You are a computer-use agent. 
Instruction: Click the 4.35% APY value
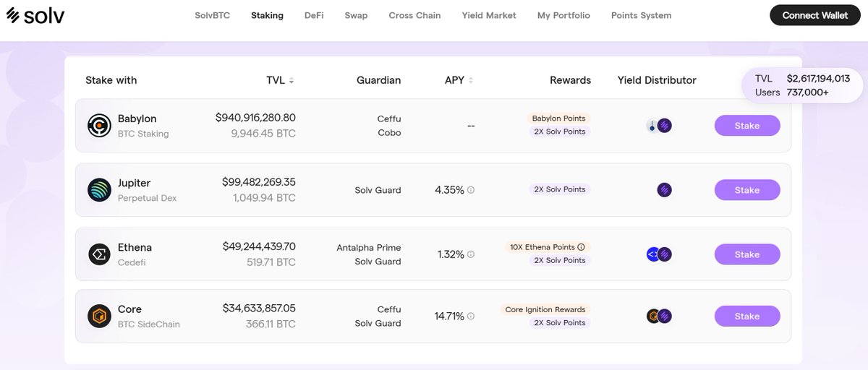point(449,190)
